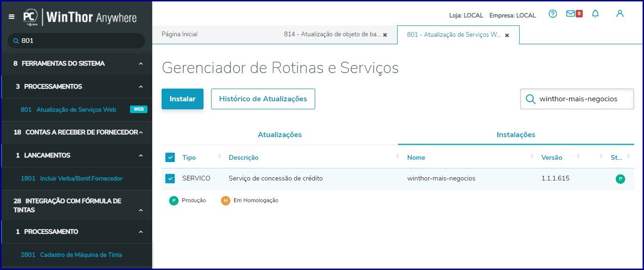Open the notifications bell icon
Viewport: 644px width, 270px height.
click(x=595, y=14)
